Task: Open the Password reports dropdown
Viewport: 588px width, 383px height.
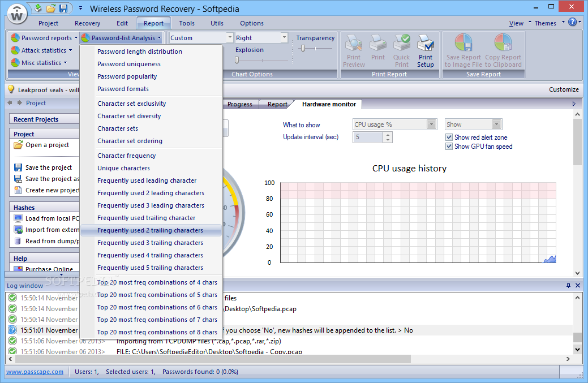Action: pyautogui.click(x=44, y=38)
